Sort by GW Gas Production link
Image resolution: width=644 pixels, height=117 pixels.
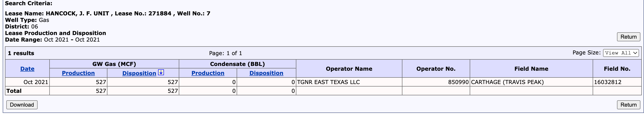[x=78, y=73]
